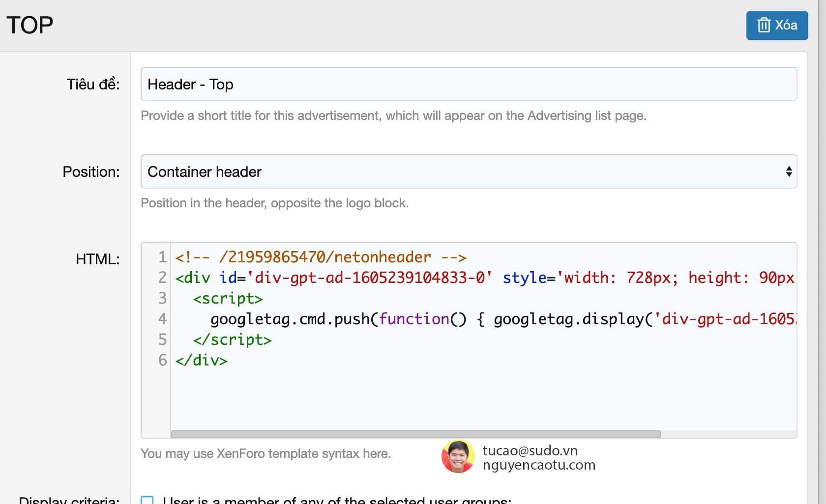The height and width of the screenshot is (504, 826).
Task: Click the TOP page heading
Action: click(x=29, y=25)
